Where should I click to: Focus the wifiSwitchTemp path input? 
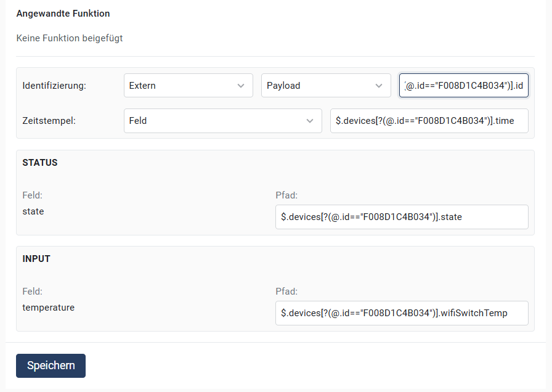coord(402,313)
